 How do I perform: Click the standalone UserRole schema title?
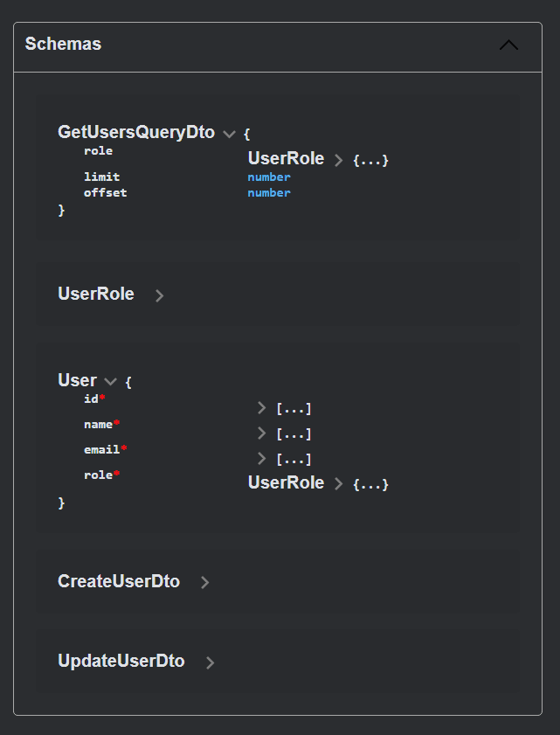click(x=96, y=294)
